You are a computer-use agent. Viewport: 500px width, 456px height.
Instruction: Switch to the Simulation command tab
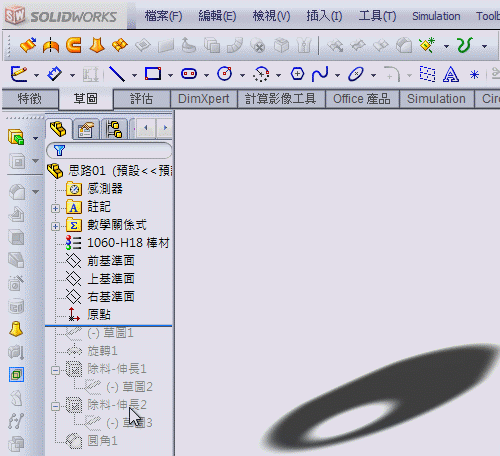pyautogui.click(x=436, y=99)
